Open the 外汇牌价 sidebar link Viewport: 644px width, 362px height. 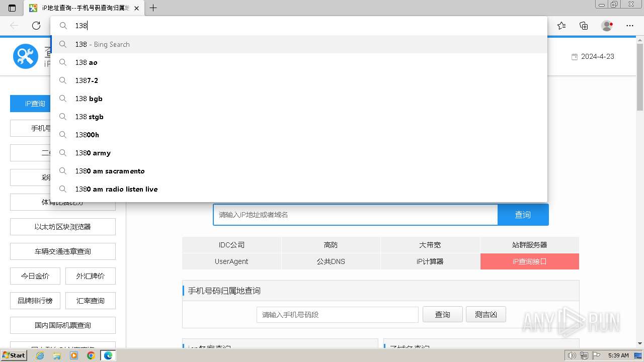click(x=91, y=276)
